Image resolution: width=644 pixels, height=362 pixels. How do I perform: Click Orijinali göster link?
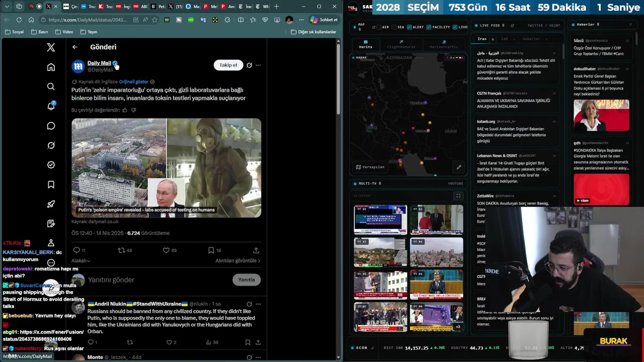(x=134, y=81)
